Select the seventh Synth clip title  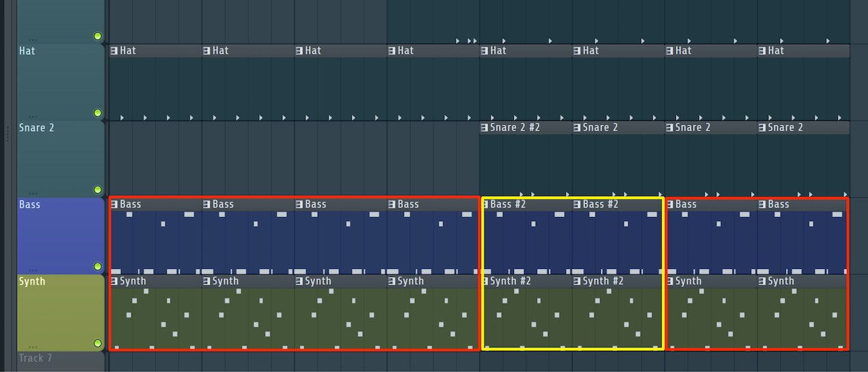tap(688, 281)
